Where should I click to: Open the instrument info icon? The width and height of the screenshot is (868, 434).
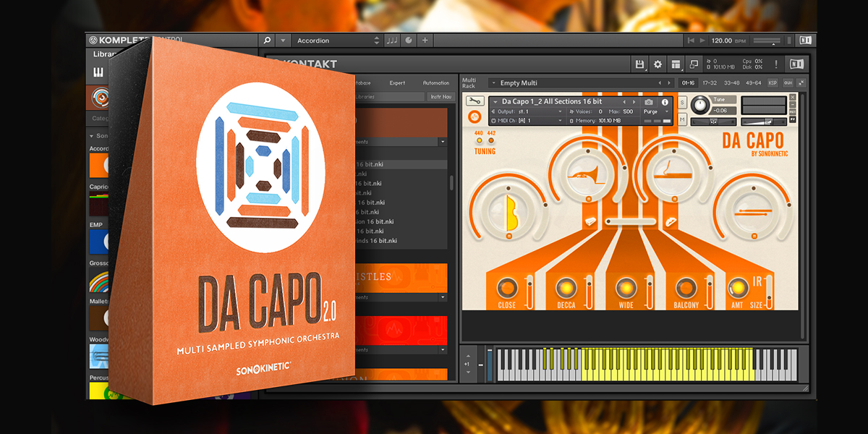(665, 102)
